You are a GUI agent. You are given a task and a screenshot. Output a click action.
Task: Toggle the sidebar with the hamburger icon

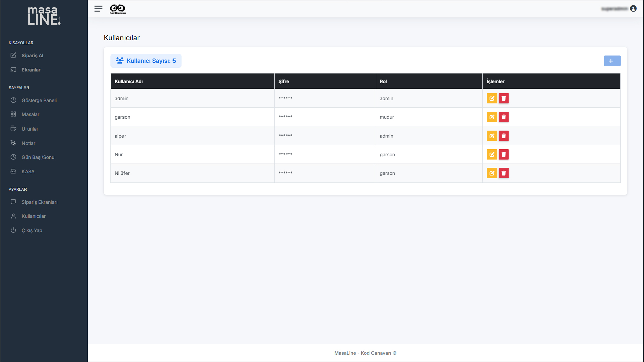(98, 9)
